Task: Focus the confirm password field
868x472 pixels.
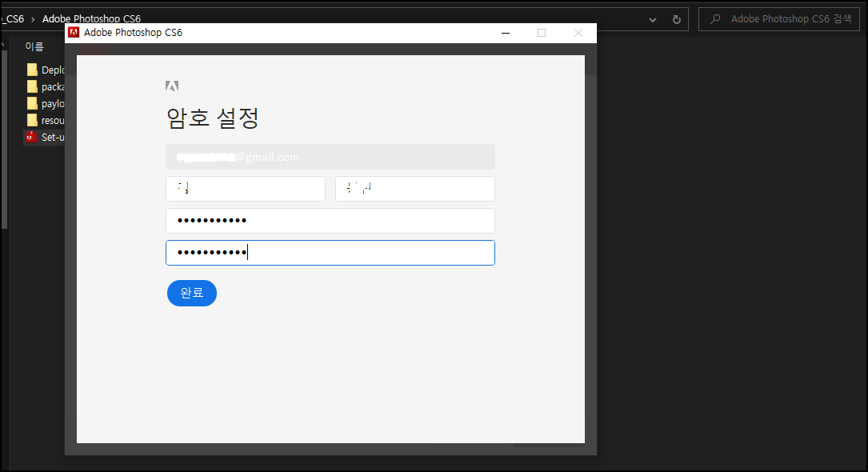Action: [330, 252]
